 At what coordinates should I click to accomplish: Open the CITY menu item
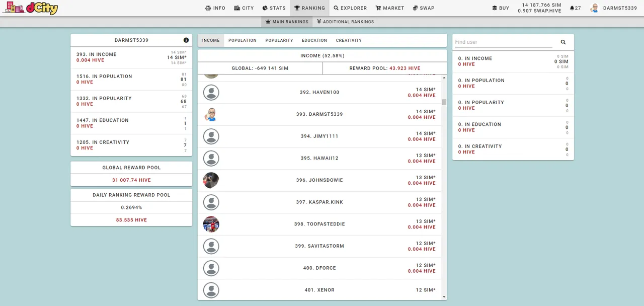(x=244, y=8)
